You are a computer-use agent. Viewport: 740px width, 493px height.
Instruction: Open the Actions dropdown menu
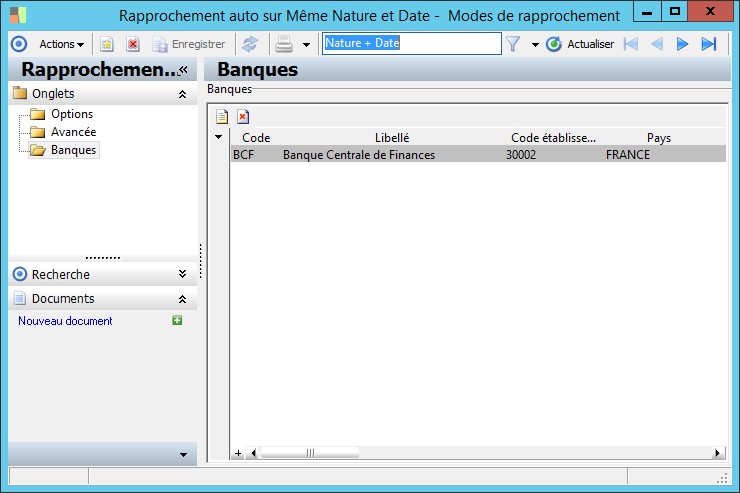pos(61,44)
